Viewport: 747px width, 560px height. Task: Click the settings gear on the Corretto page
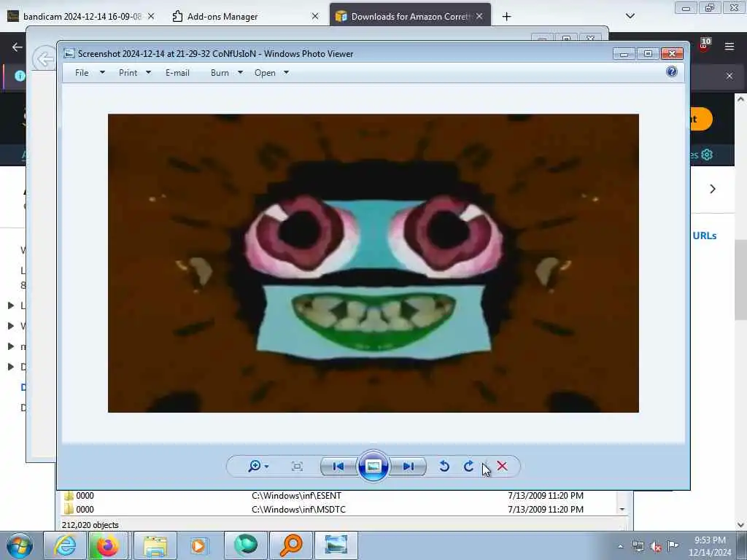tap(707, 155)
